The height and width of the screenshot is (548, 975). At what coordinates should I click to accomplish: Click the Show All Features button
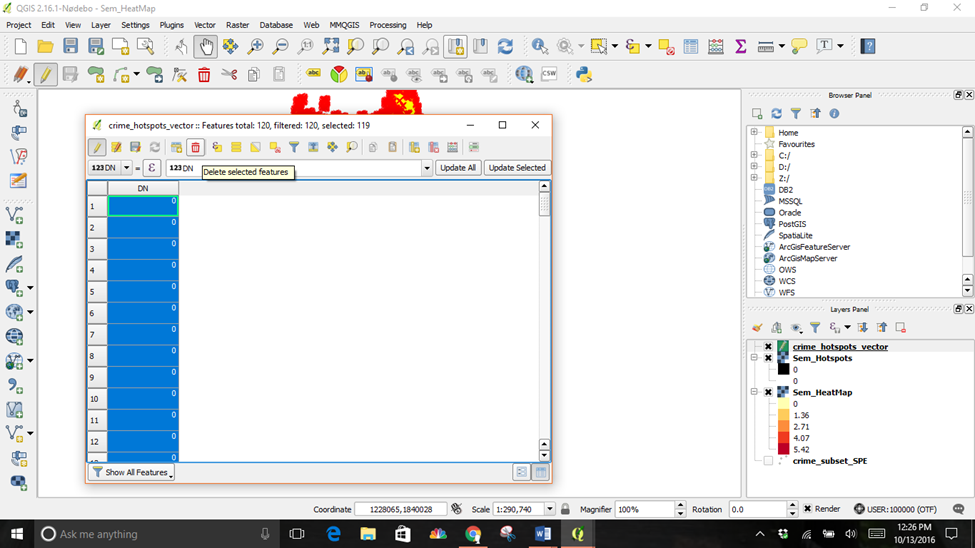(132, 472)
